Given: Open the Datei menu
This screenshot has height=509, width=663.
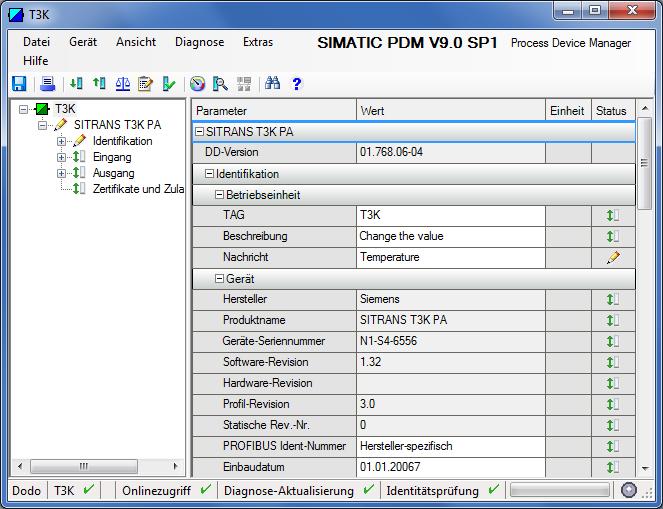Looking at the screenshot, I should coord(36,42).
